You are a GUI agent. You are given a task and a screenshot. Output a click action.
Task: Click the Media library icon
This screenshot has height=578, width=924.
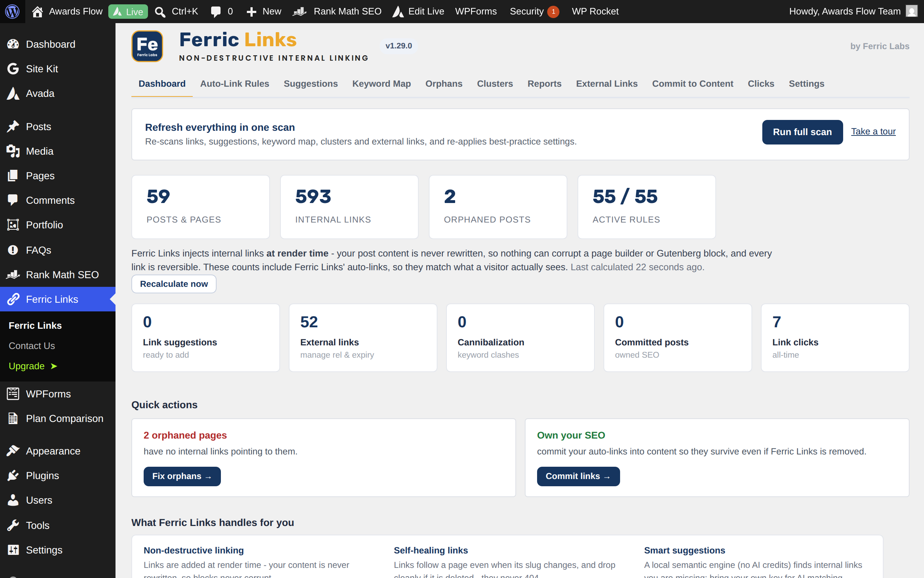(x=13, y=151)
